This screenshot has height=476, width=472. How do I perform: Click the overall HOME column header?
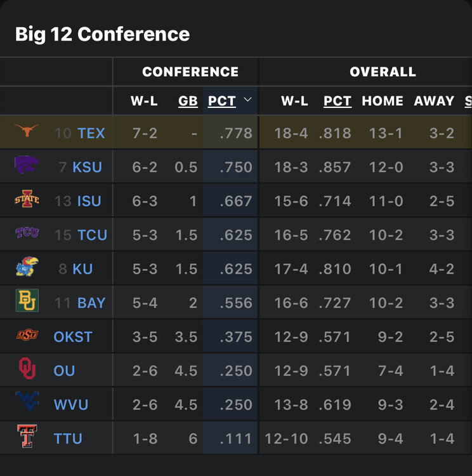tap(383, 101)
